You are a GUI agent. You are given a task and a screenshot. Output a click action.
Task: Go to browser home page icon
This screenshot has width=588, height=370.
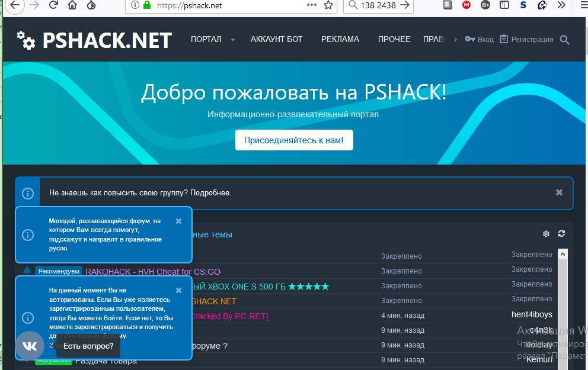coord(72,6)
